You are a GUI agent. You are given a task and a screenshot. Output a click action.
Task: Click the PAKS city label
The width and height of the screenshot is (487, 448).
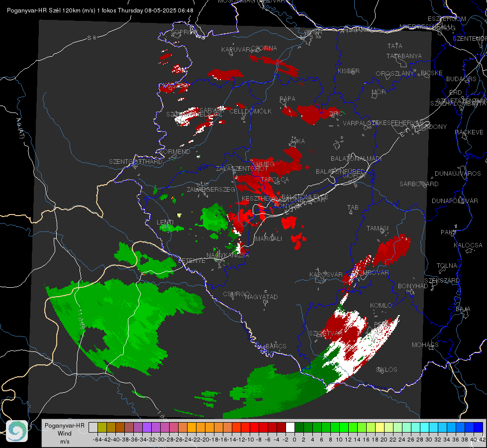(449, 232)
